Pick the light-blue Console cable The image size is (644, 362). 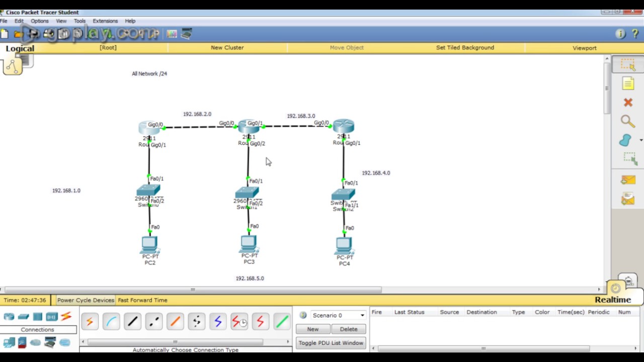pos(111,321)
